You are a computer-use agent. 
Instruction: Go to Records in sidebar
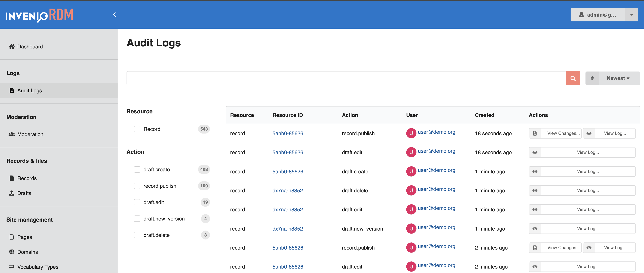click(27, 178)
